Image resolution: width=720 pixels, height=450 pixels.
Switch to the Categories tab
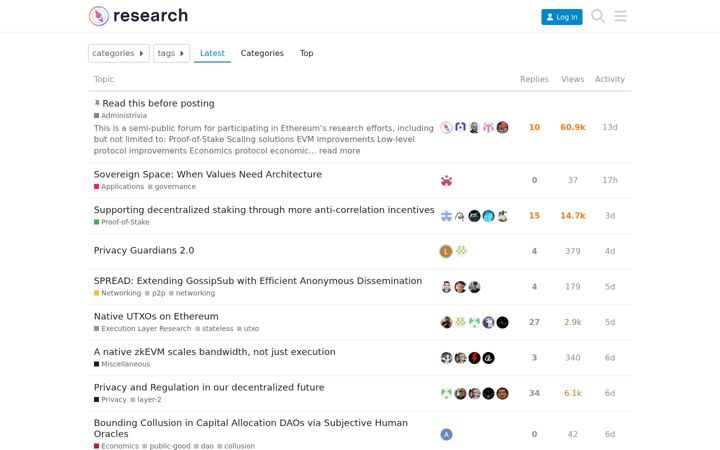tap(262, 53)
